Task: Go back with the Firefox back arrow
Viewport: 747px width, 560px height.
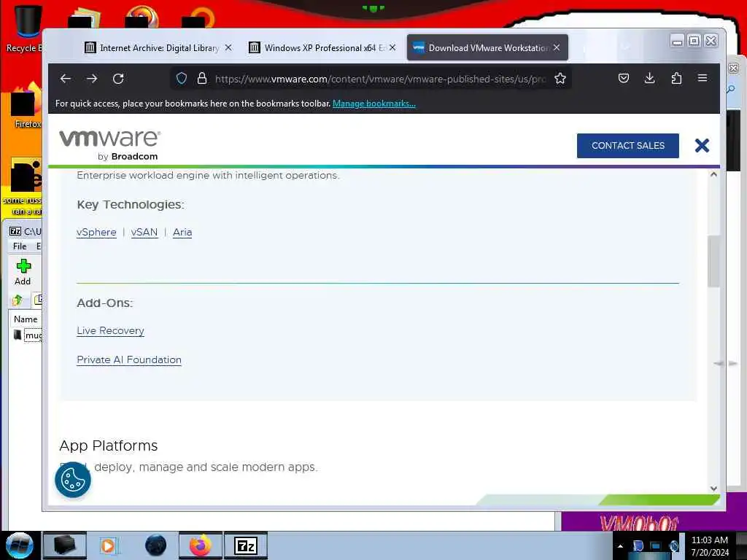Action: click(66, 79)
